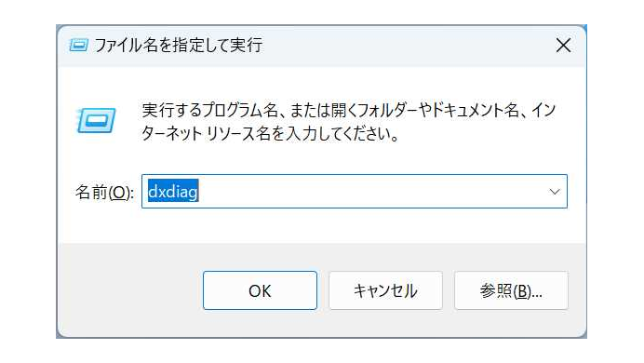644x363 pixels.
Task: Click the large Run program icon beside description
Action: pyautogui.click(x=96, y=120)
